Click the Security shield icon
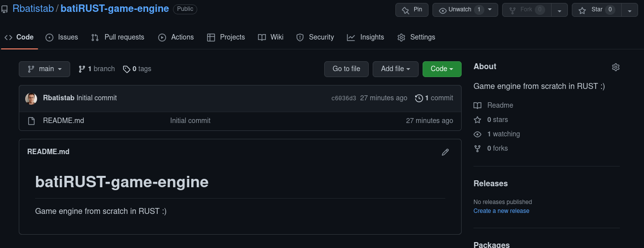This screenshot has width=644, height=248. tap(300, 38)
